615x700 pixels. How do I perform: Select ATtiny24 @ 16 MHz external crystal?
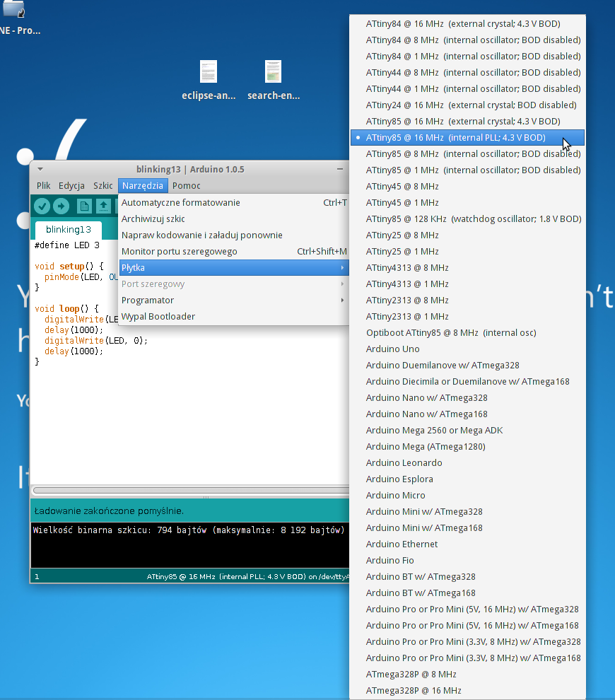(x=468, y=105)
